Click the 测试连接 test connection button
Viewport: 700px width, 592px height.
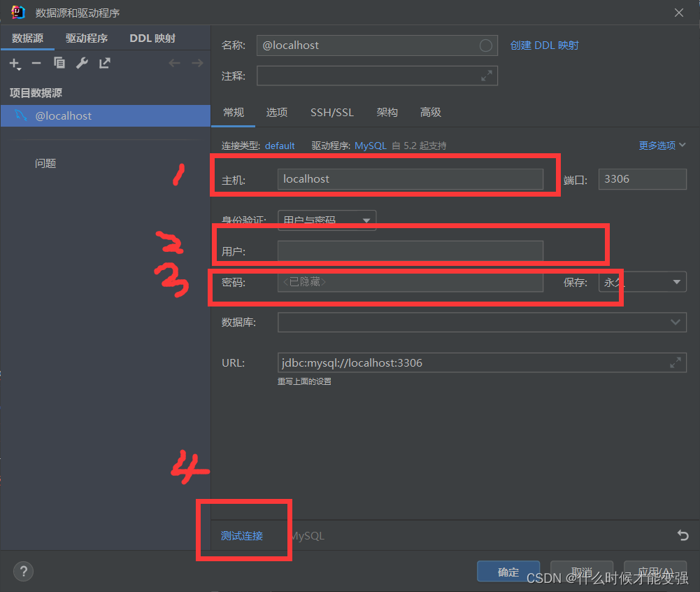243,535
